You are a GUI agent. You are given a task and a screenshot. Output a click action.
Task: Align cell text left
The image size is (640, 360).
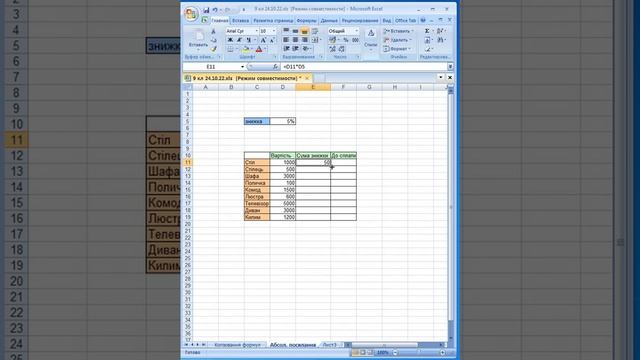pyautogui.click(x=286, y=40)
